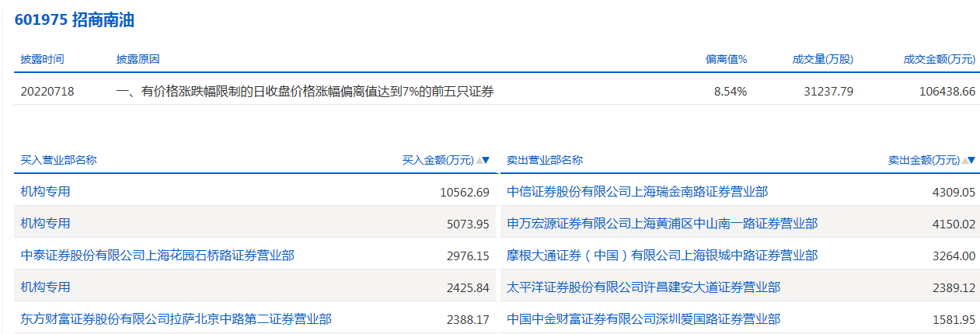Select sell amount 4309.05
The image size is (980, 334).
tap(953, 192)
